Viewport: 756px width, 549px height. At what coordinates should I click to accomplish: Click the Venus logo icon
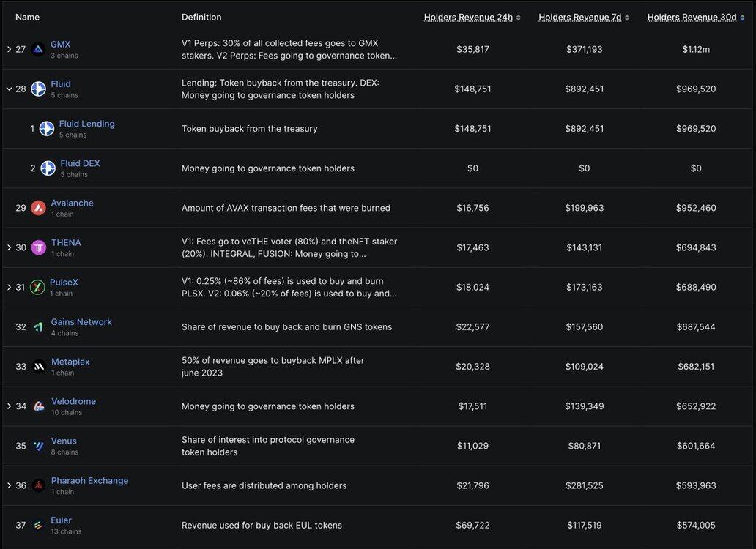coord(39,446)
